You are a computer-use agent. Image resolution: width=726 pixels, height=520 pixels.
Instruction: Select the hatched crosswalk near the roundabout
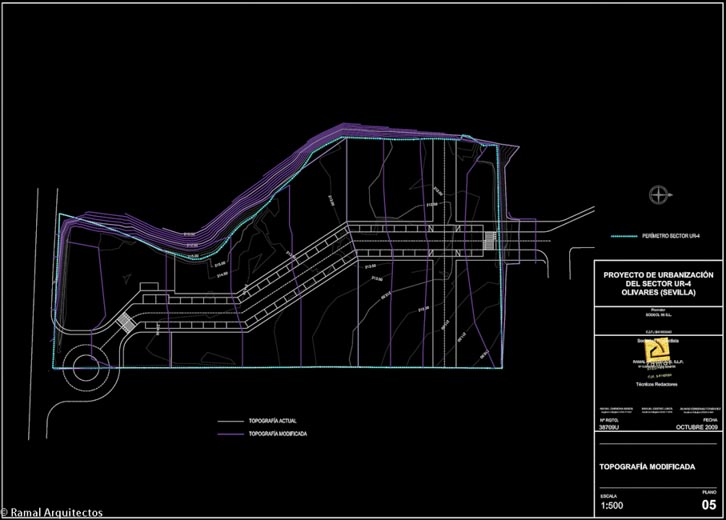[x=126, y=323]
